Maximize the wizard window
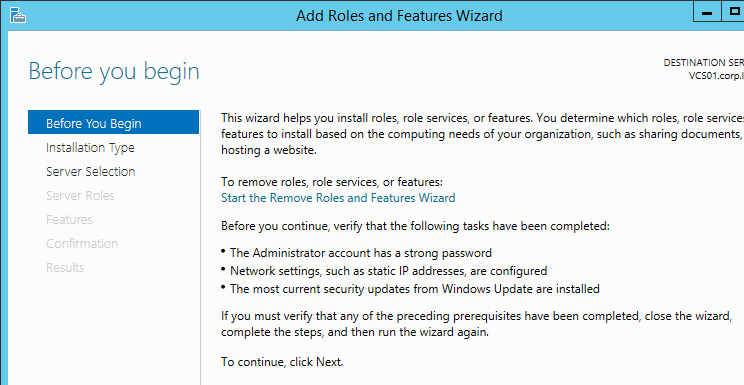744x385 pixels. (x=733, y=11)
